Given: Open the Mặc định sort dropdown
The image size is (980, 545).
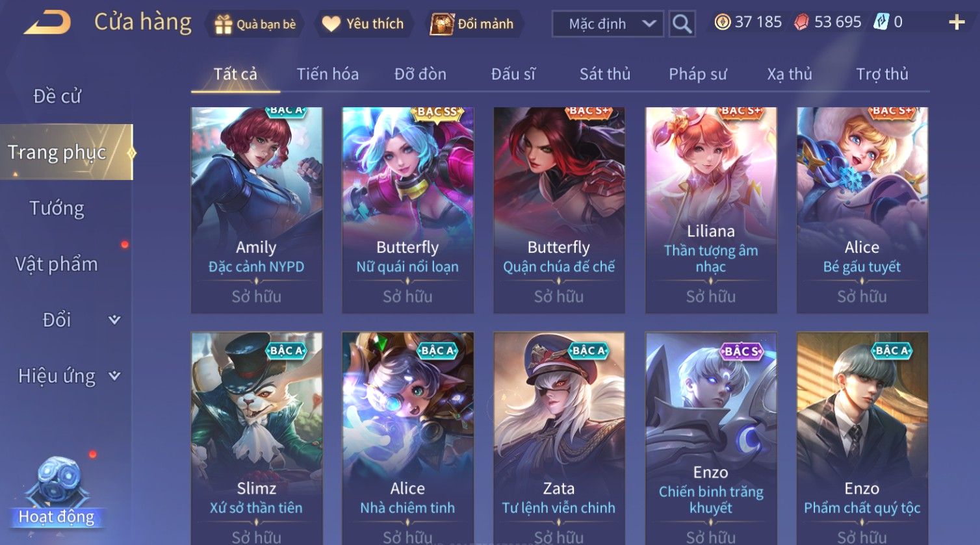Looking at the screenshot, I should pyautogui.click(x=608, y=24).
